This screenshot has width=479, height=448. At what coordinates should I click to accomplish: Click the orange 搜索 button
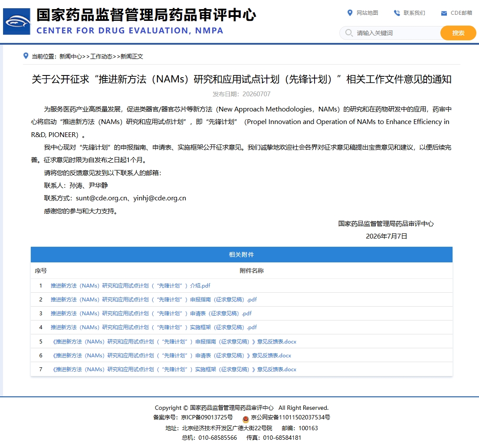pyautogui.click(x=458, y=33)
